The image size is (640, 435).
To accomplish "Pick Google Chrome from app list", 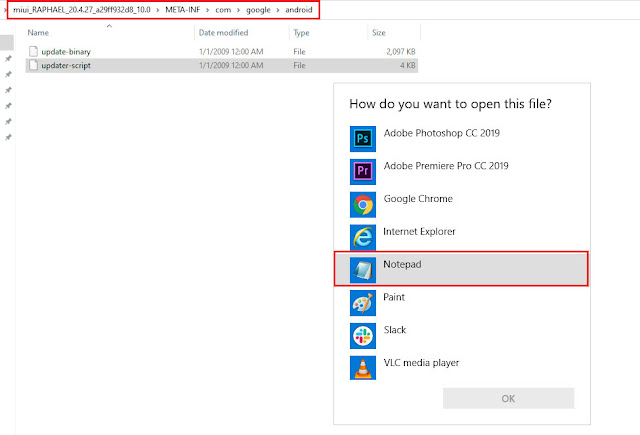I will coord(418,199).
